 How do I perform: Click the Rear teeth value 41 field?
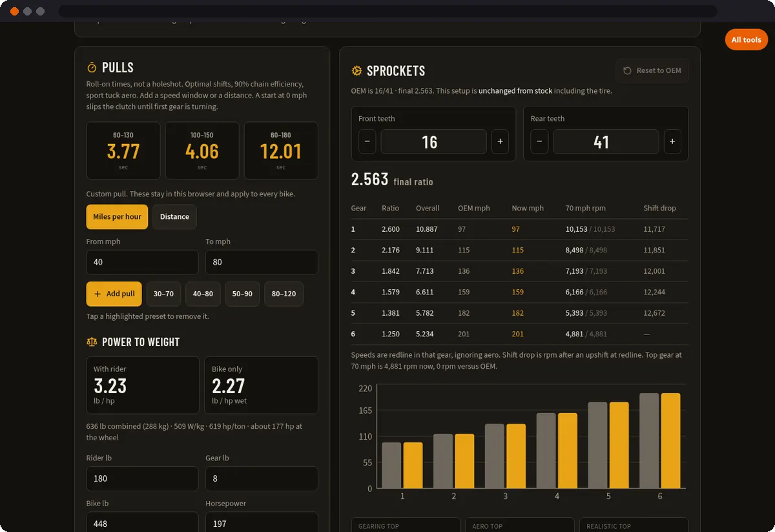[606, 141]
